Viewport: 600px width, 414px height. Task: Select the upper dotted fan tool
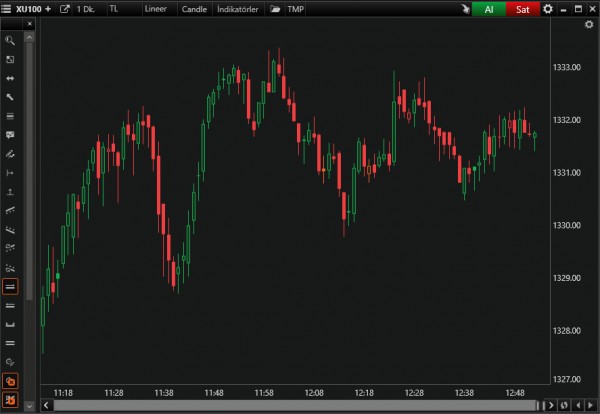click(x=10, y=248)
